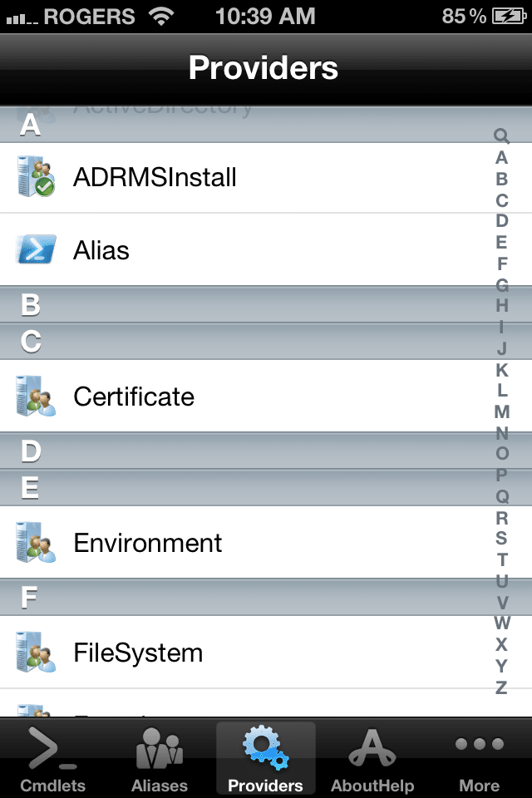Tap the search magnifier in the index
This screenshot has width=532, height=798.
[x=501, y=135]
